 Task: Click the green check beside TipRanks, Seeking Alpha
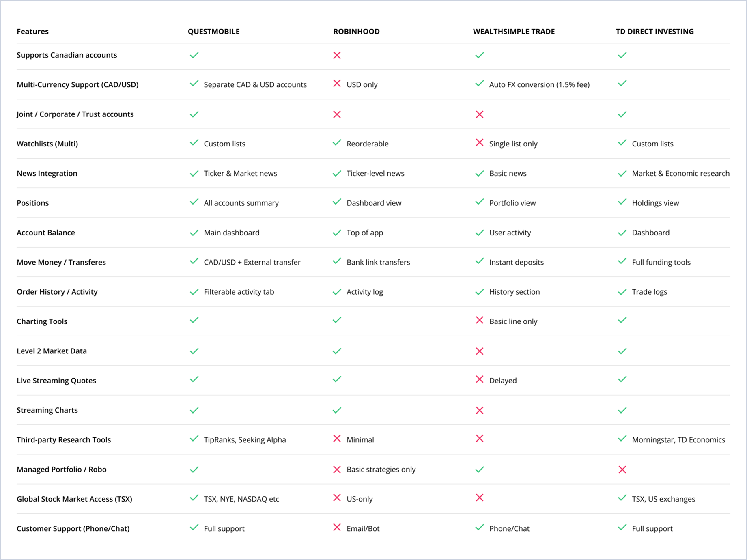[194, 439]
